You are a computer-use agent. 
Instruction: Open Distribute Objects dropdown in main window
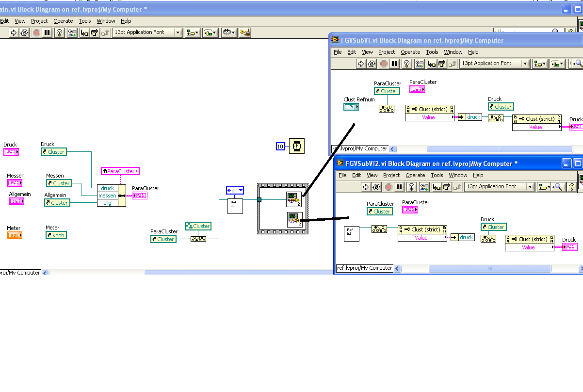(211, 33)
